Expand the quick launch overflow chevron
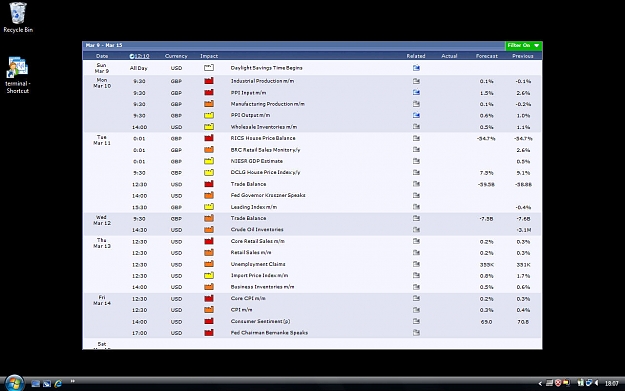Image resolution: width=625 pixels, height=391 pixels. (73, 381)
